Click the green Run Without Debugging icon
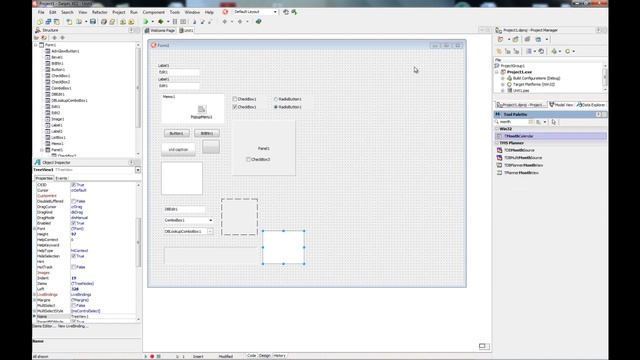 click(x=161, y=22)
